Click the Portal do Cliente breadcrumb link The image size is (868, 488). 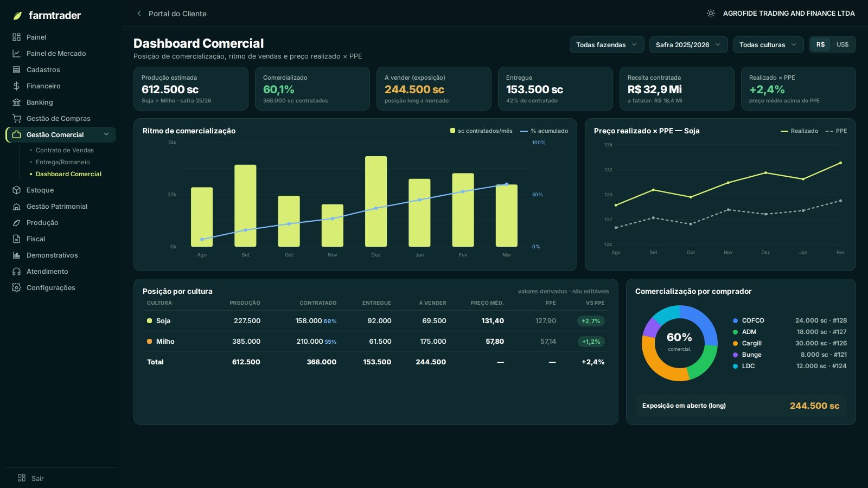[x=177, y=14]
